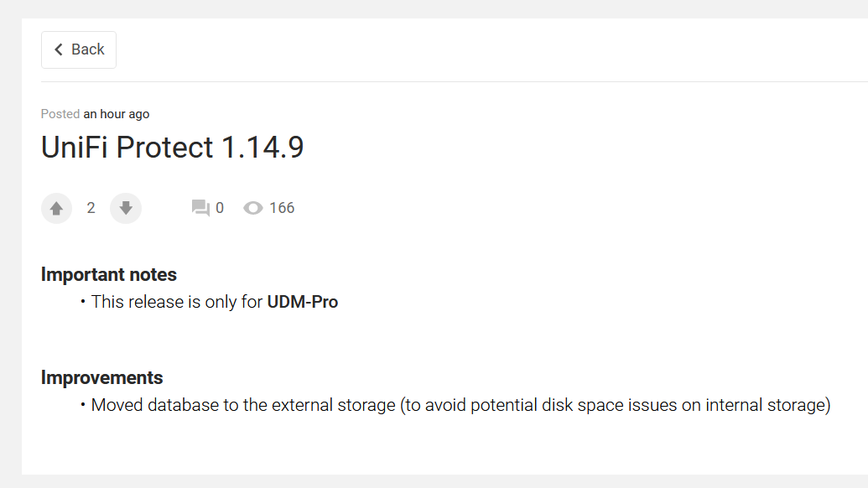
Task: Click the left-pointing chevron inside the Back button
Action: coord(57,49)
